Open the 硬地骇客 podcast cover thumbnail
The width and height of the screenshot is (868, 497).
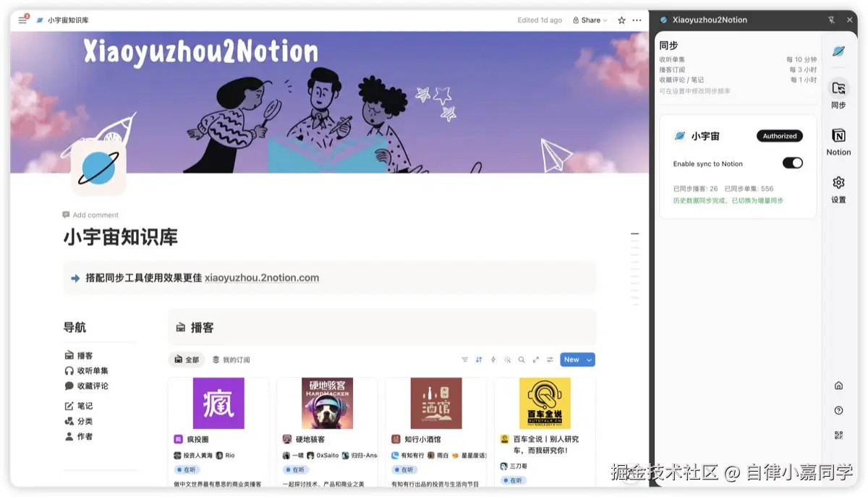coord(327,403)
